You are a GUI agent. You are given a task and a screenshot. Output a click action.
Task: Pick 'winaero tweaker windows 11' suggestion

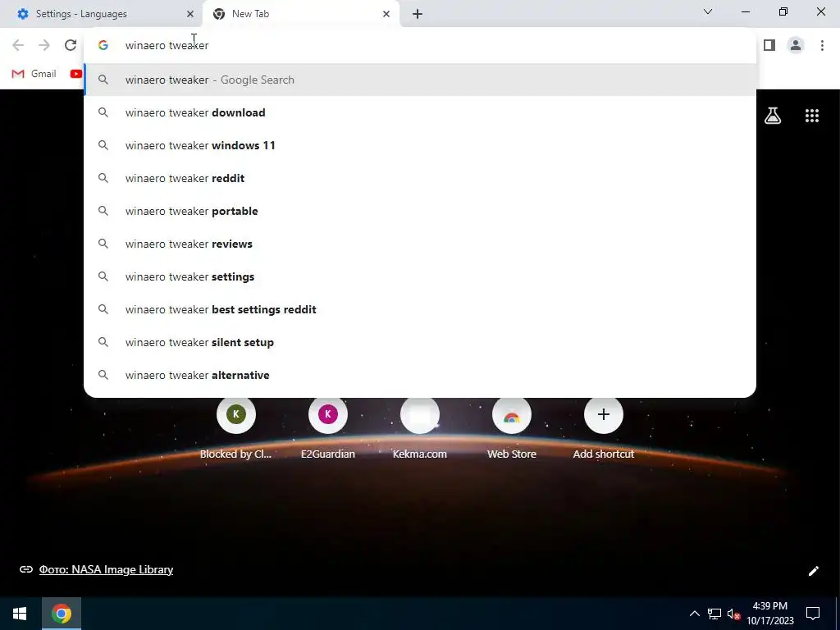(x=420, y=145)
